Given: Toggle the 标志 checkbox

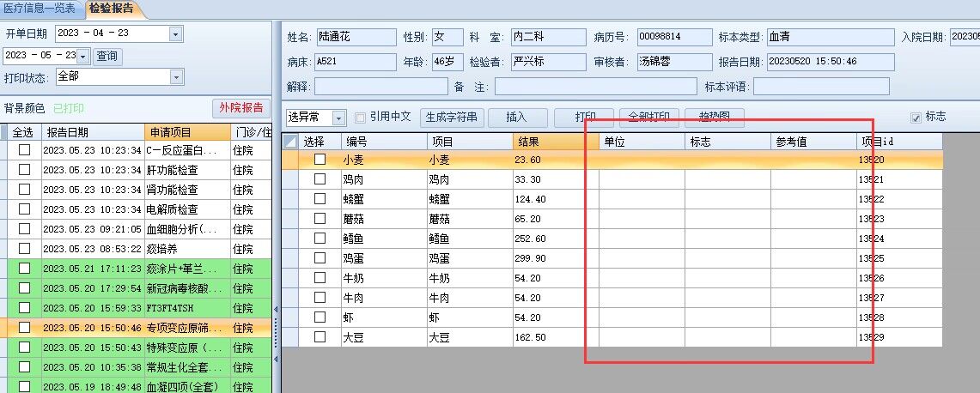Looking at the screenshot, I should (916, 118).
